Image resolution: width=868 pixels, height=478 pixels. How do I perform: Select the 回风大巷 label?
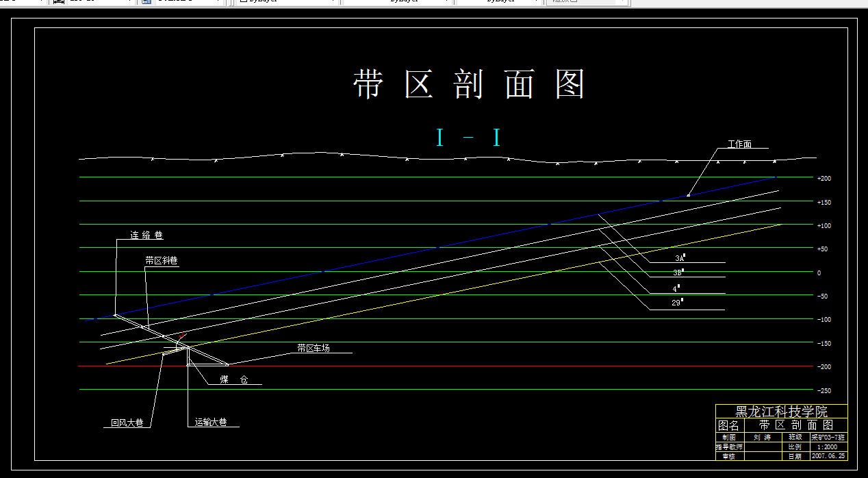coord(127,423)
